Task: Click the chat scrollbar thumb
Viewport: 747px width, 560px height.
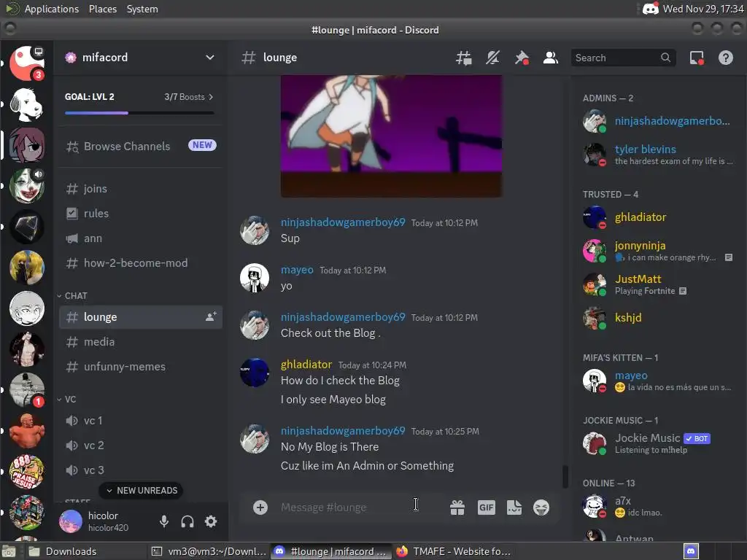Action: (565, 476)
